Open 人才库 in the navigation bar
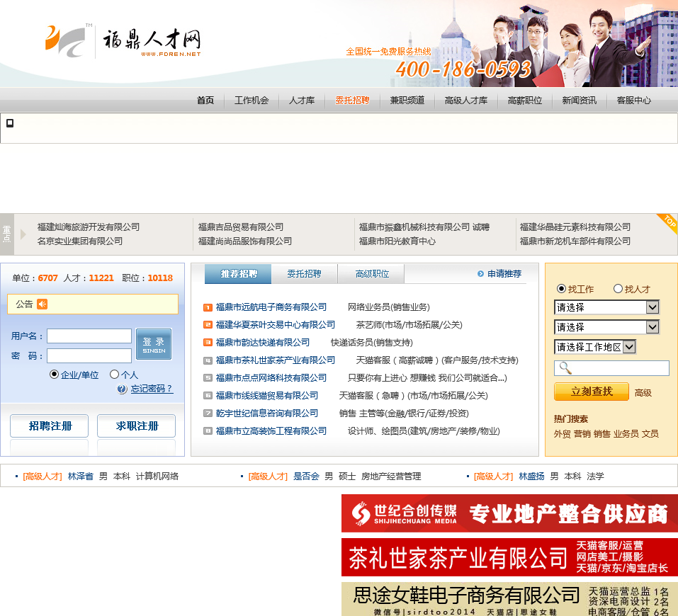The image size is (678, 616). coord(301,101)
